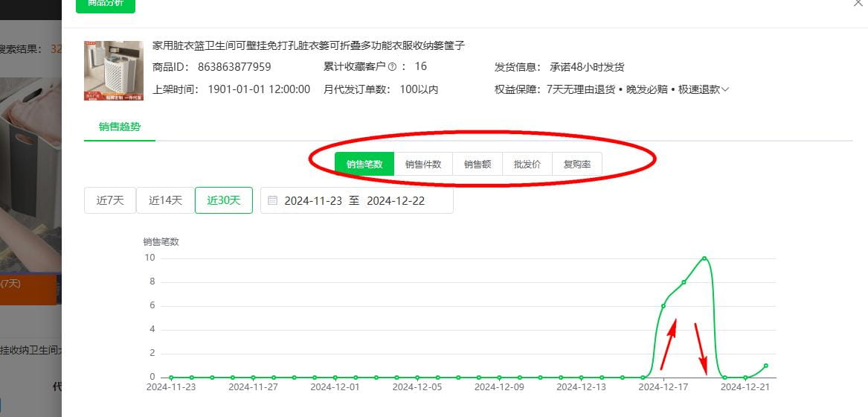
Task: Click the calendar icon in date range picker
Action: [272, 200]
